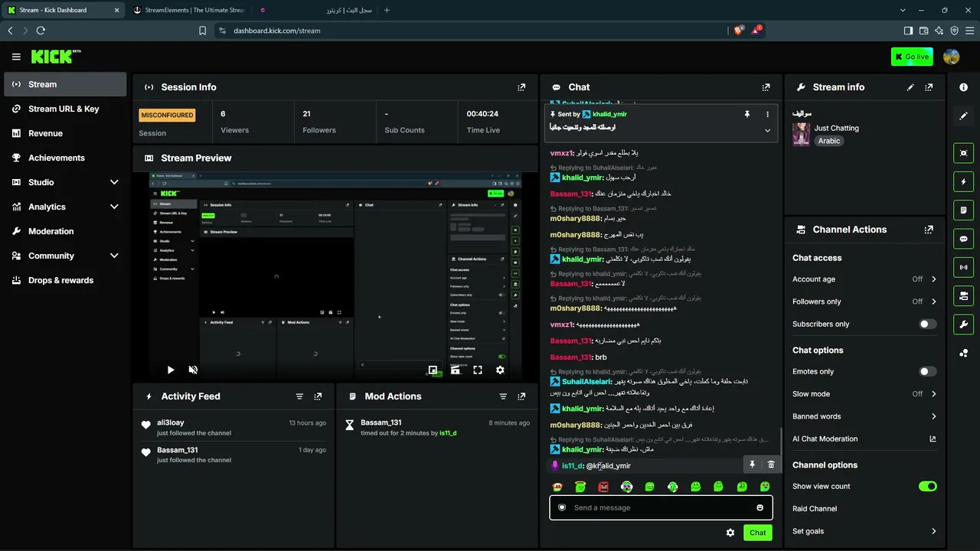
Task: Click the Arabic language tag
Action: pos(829,141)
